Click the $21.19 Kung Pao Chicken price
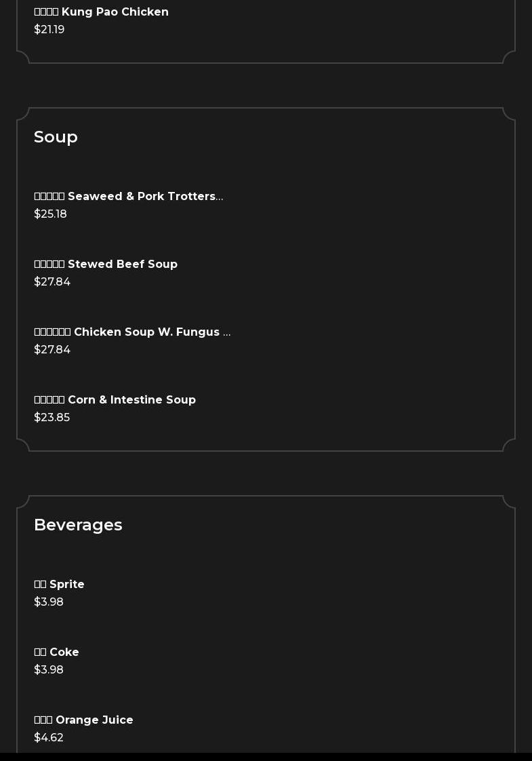Viewport: 532px width, 761px height. (49, 30)
